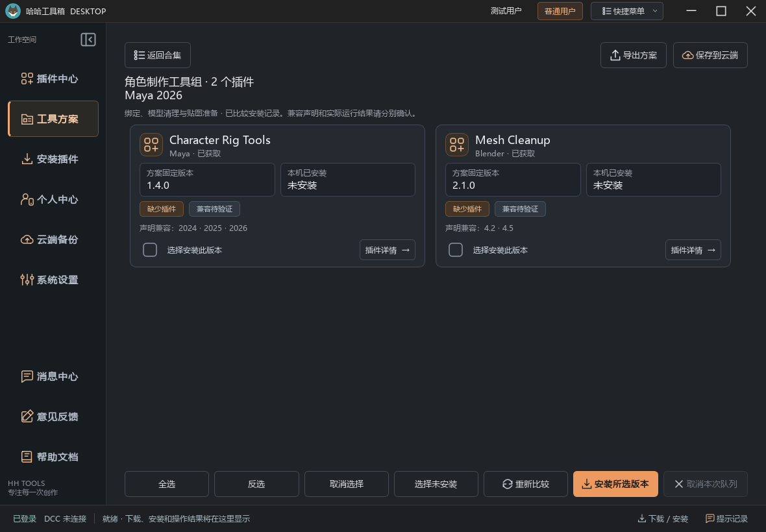This screenshot has height=532, width=766.
Task: Open 帮助文档 entry
Action: (x=53, y=457)
